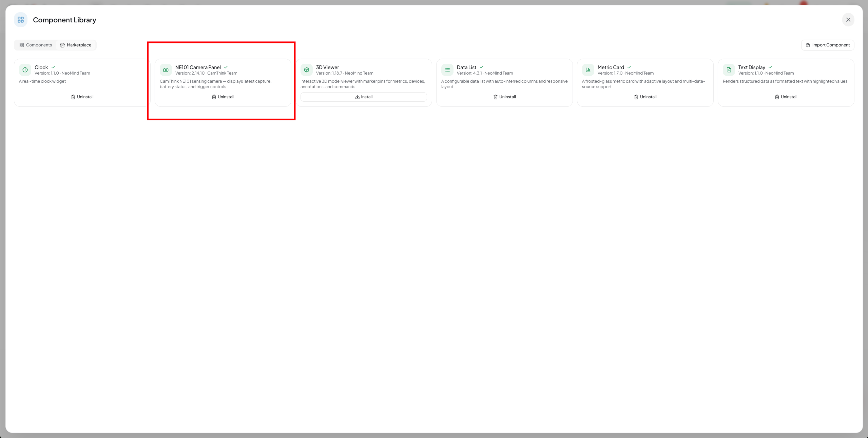Close the Component Library dialog
This screenshot has width=868, height=438.
pyautogui.click(x=848, y=20)
